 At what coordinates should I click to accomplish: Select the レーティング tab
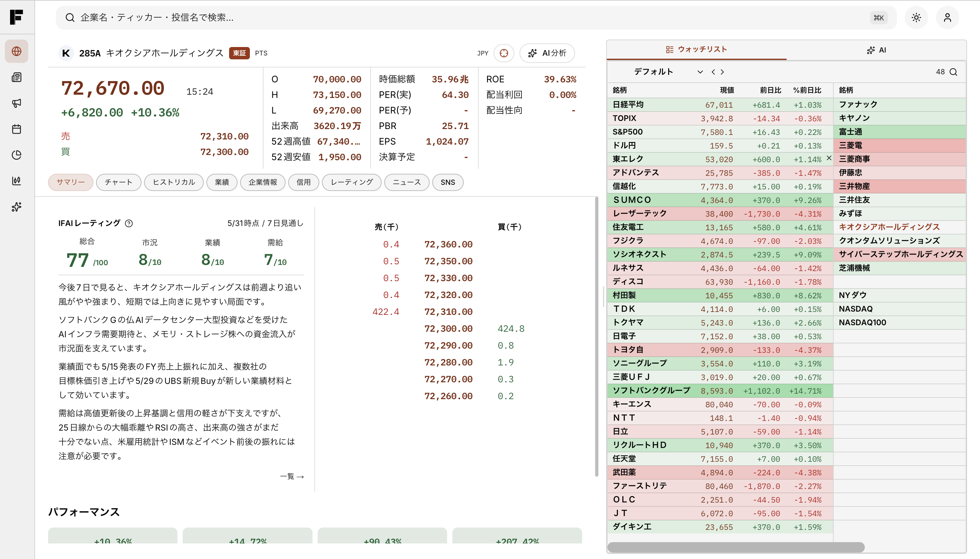pyautogui.click(x=351, y=182)
